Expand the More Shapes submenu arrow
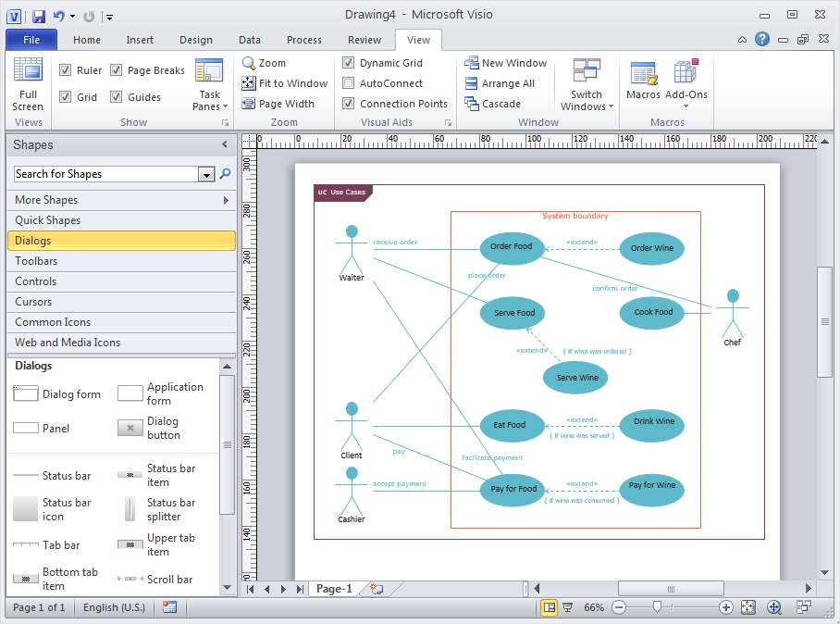This screenshot has height=624, width=840. (x=226, y=200)
